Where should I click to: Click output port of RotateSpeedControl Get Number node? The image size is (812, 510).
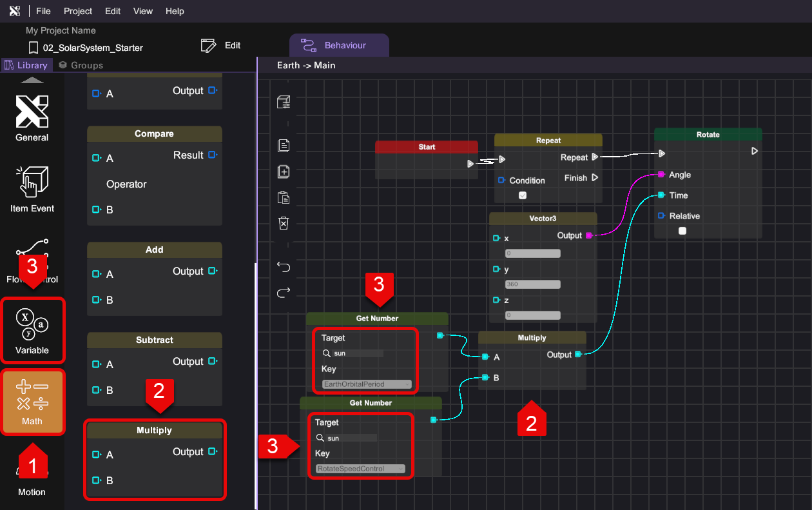pyautogui.click(x=434, y=420)
